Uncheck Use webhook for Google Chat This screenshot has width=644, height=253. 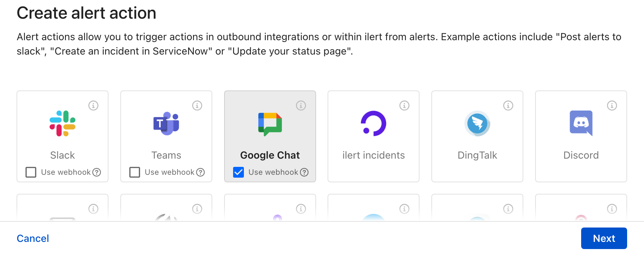coord(238,172)
